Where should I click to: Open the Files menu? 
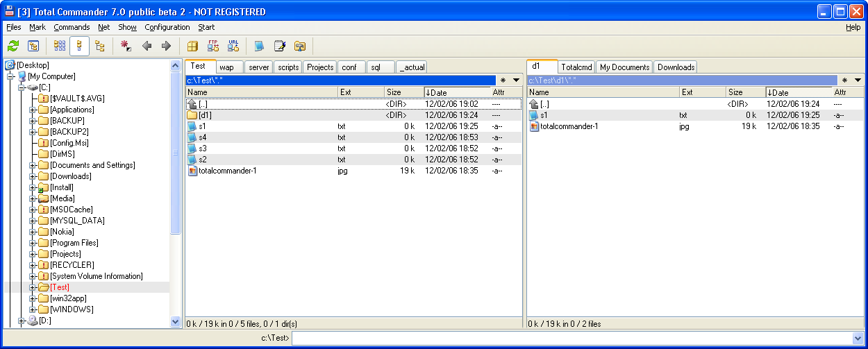[x=14, y=28]
